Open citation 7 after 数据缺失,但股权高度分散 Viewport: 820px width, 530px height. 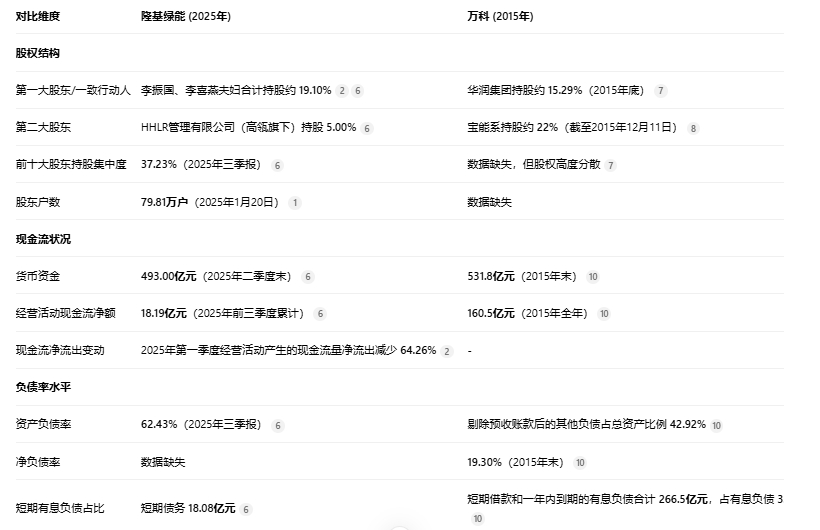(x=610, y=165)
